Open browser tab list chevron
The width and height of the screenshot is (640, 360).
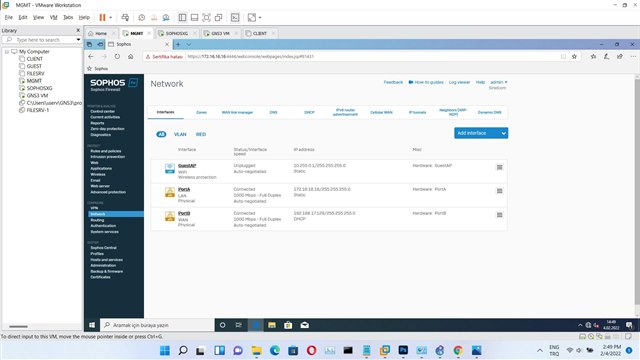tap(189, 44)
